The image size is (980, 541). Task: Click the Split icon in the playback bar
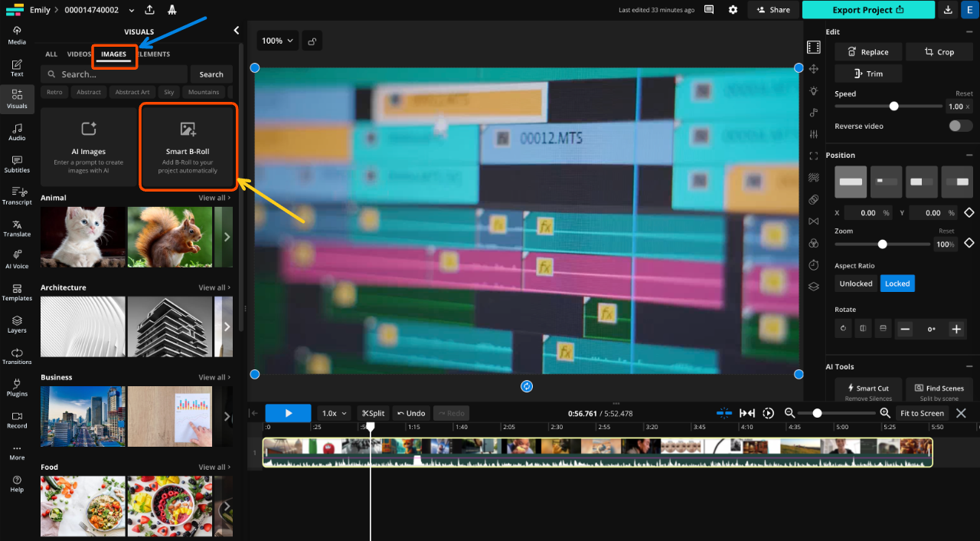point(373,413)
